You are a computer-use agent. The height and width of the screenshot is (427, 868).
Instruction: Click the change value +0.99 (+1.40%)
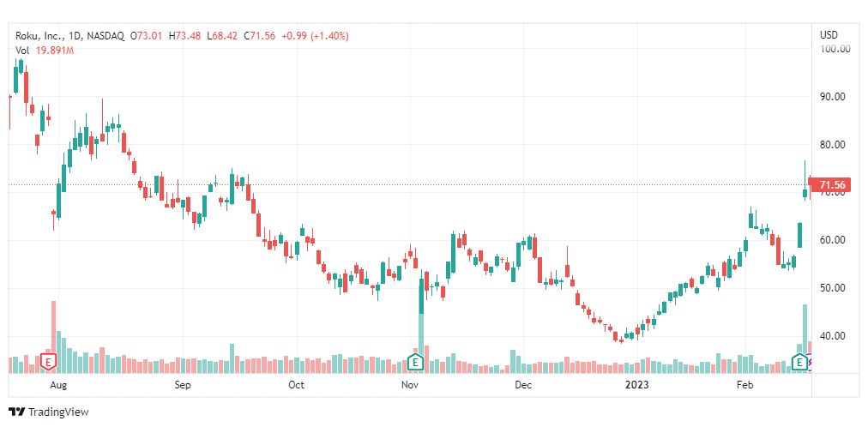(315, 36)
